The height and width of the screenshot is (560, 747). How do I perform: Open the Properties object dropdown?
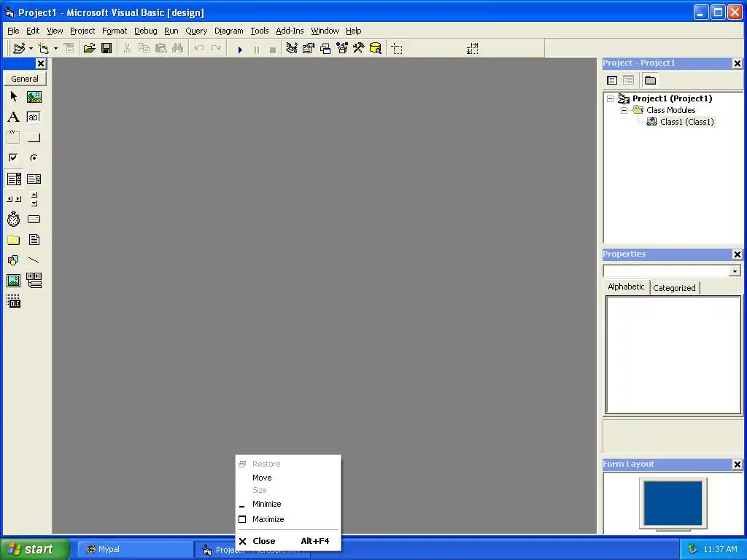point(735,271)
